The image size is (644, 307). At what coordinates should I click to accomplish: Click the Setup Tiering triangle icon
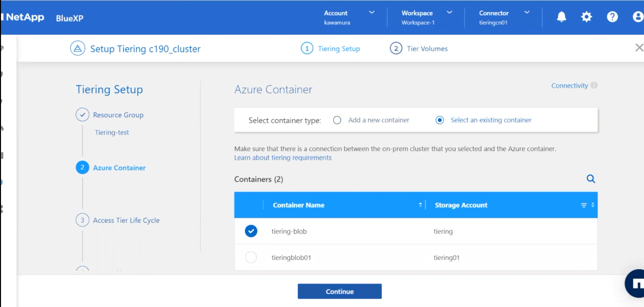click(x=78, y=49)
